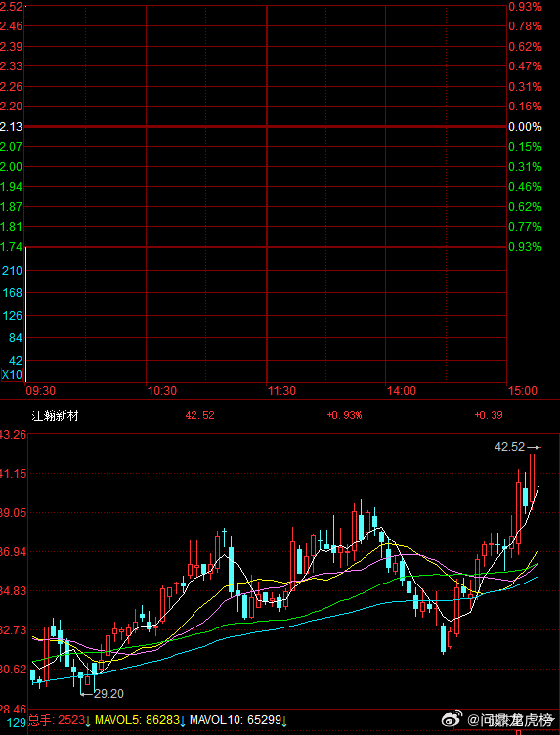The width and height of the screenshot is (560, 735).
Task: Click the K-line axis label 39.05
Action: coord(12,513)
